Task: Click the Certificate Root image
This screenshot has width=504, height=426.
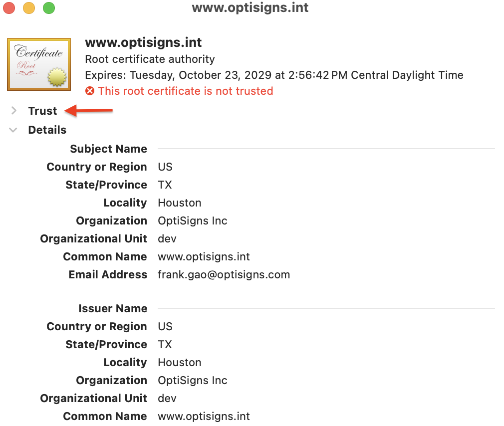Action: (39, 64)
